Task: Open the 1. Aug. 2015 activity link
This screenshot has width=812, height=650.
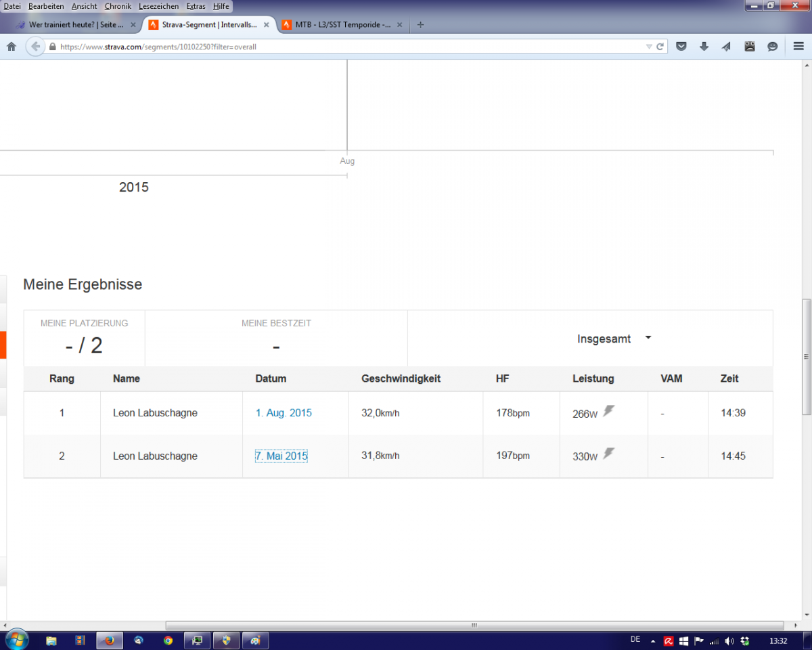Action: point(284,413)
